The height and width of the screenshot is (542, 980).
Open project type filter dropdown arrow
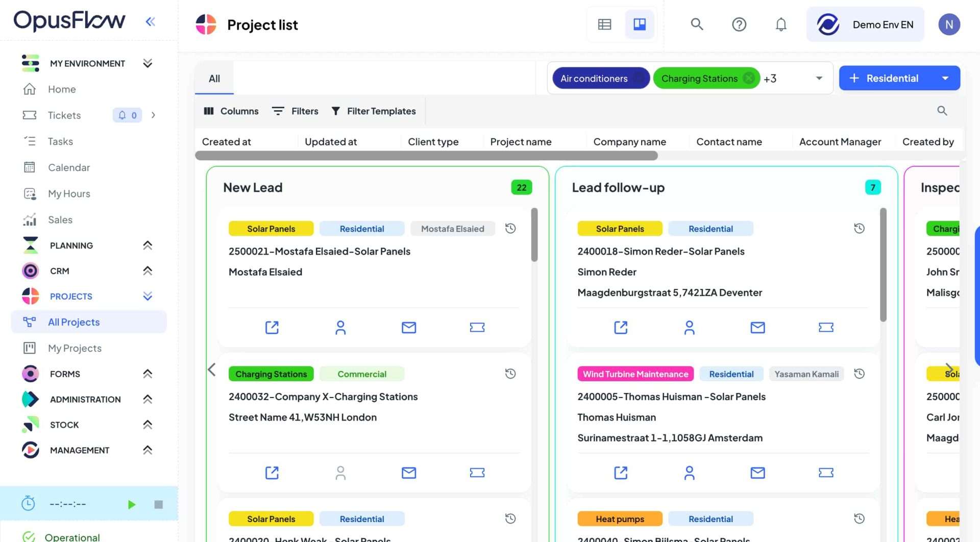point(819,78)
